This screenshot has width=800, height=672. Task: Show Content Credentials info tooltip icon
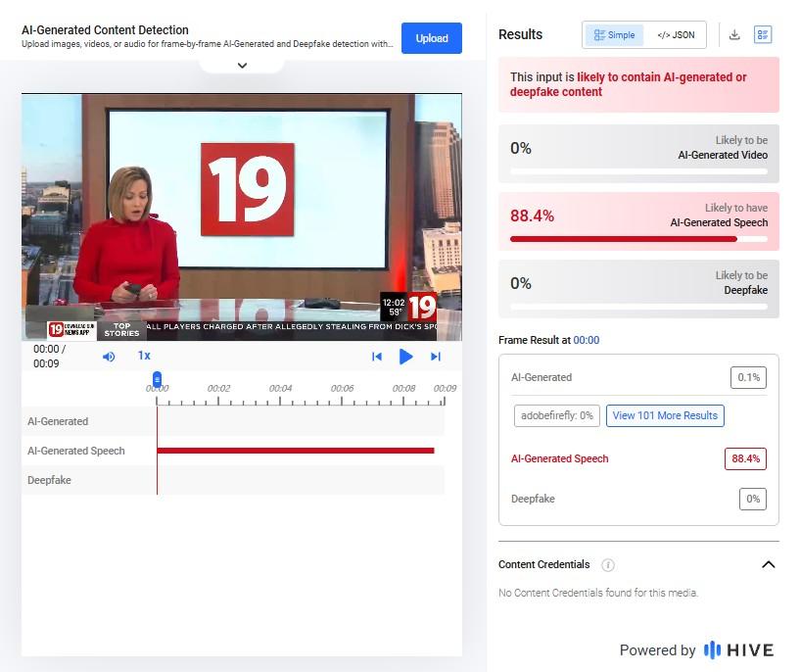(x=608, y=565)
